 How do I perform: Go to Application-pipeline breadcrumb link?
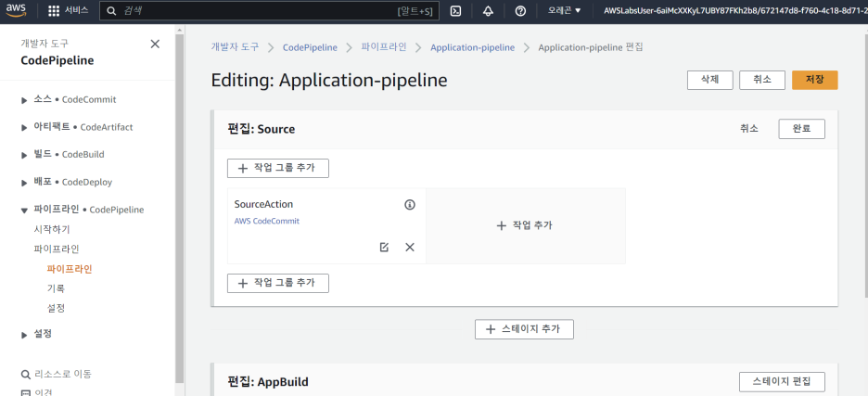tap(472, 47)
